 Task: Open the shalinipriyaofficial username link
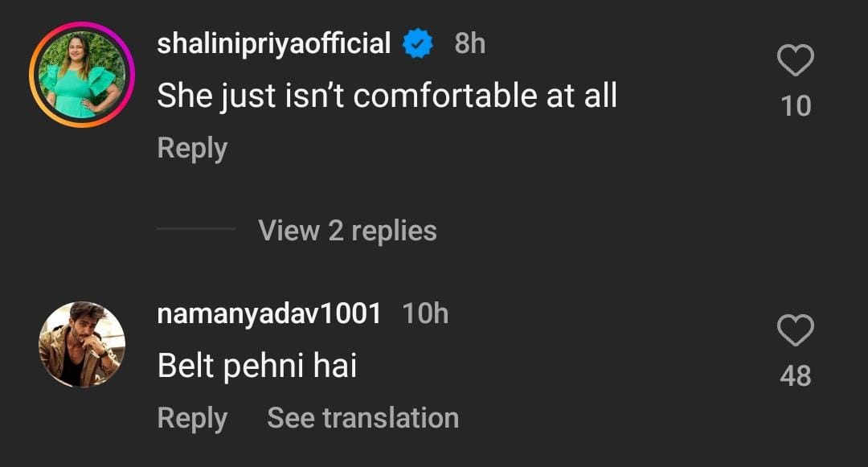(273, 43)
